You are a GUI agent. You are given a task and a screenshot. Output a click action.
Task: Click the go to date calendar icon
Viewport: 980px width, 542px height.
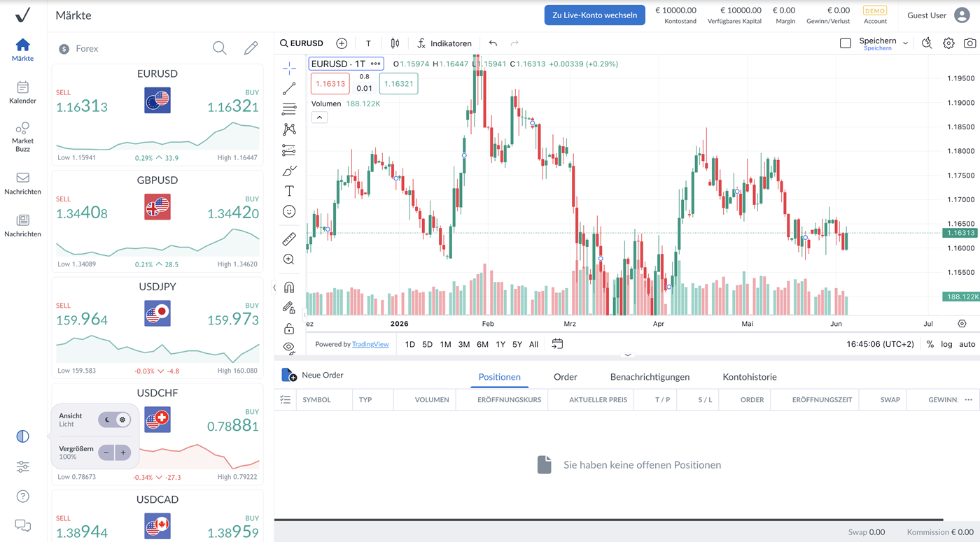pyautogui.click(x=557, y=344)
